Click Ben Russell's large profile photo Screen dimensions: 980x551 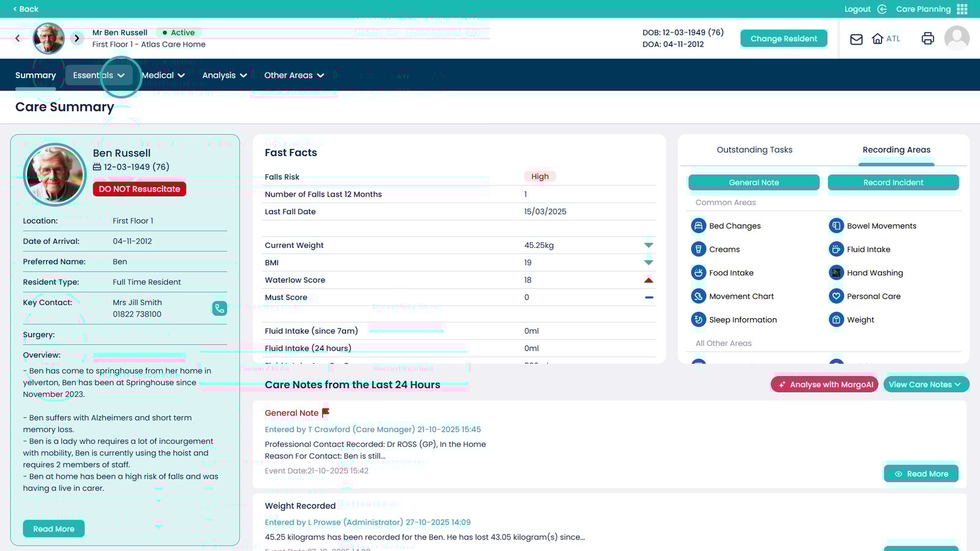click(x=55, y=175)
